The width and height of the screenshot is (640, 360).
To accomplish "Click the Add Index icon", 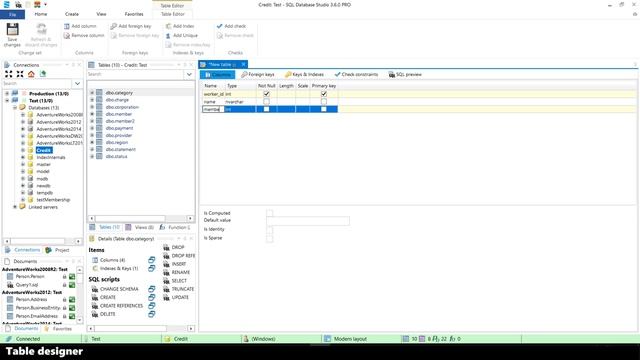I will pos(168,26).
